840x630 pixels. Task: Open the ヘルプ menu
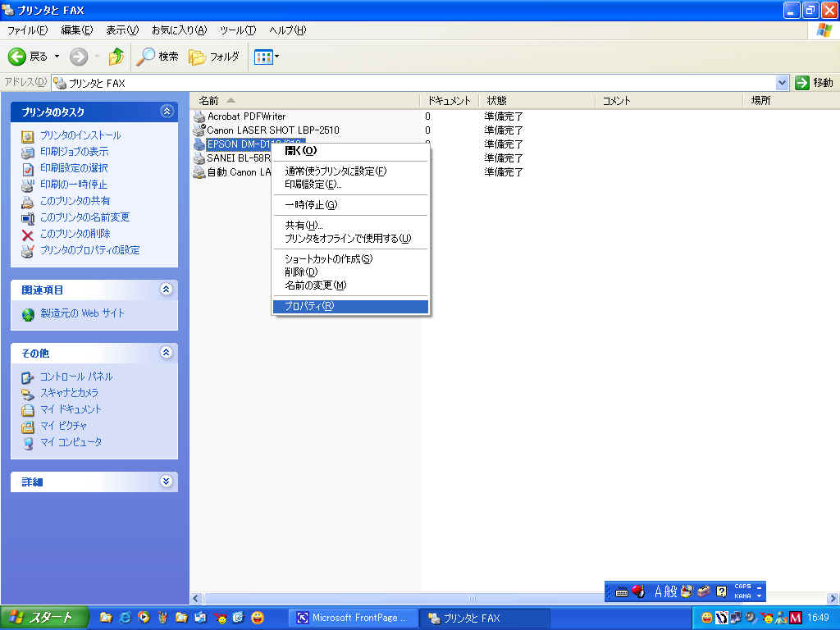coord(288,30)
